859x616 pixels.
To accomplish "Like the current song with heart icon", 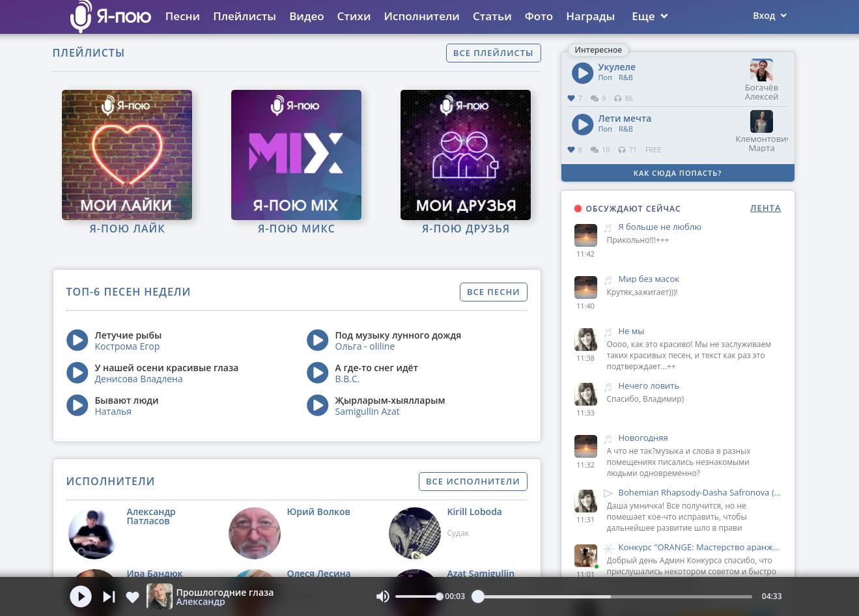I will pos(132,597).
